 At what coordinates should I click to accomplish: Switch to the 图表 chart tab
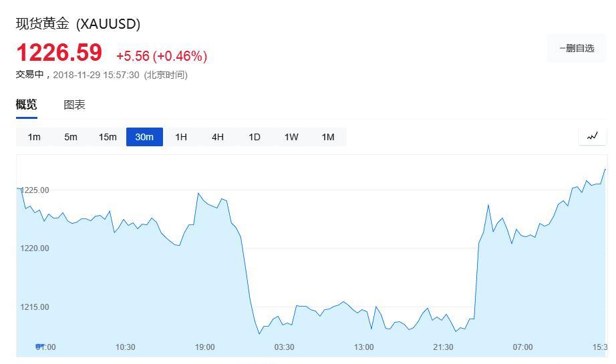point(74,105)
